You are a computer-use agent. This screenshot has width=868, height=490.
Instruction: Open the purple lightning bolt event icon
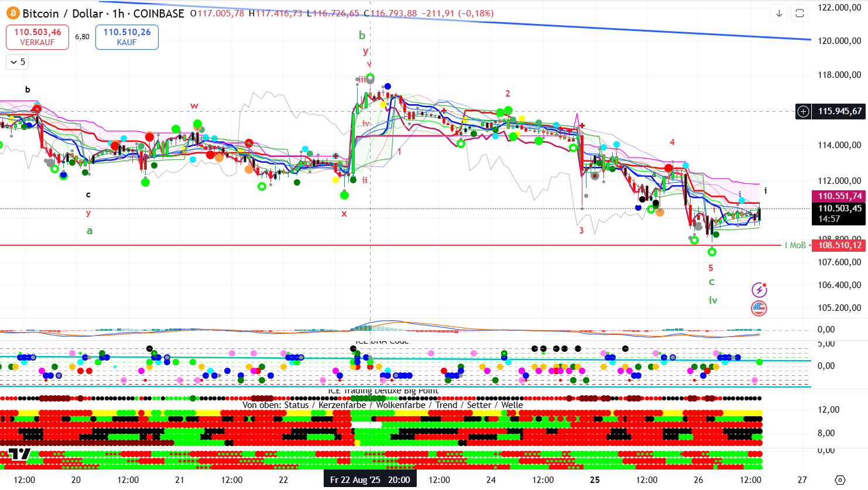tap(759, 290)
